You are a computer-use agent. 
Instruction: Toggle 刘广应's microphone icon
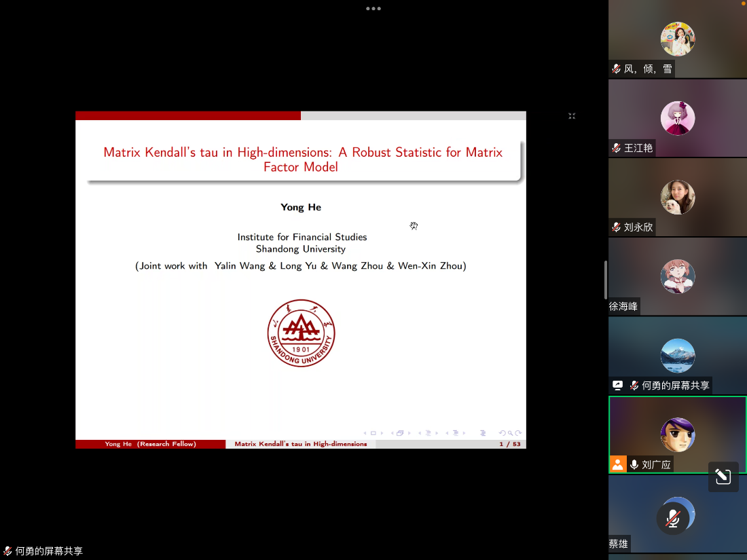click(634, 465)
